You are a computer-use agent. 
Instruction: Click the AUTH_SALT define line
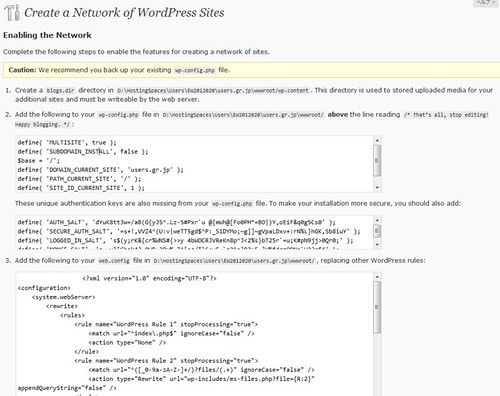pyautogui.click(x=176, y=222)
